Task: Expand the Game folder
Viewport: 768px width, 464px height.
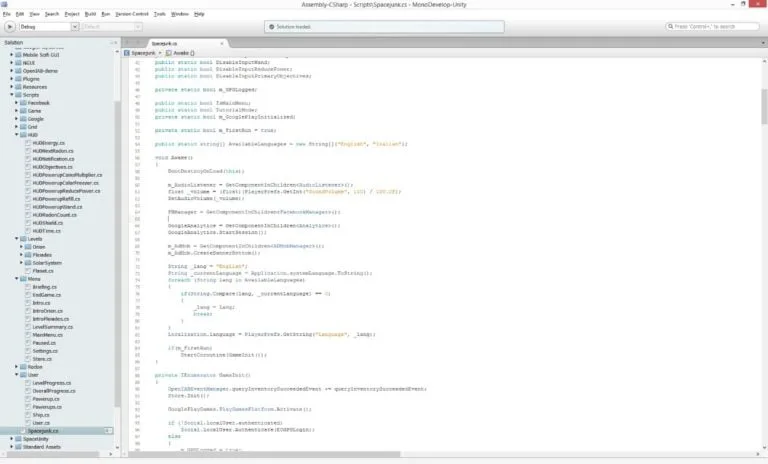Action: (x=17, y=111)
